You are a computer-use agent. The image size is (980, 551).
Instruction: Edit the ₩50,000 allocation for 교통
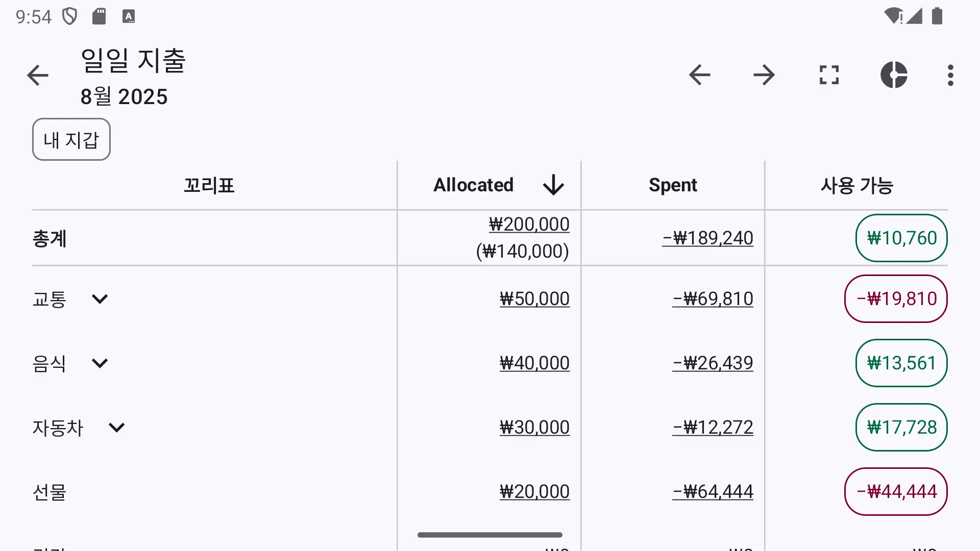tap(534, 299)
